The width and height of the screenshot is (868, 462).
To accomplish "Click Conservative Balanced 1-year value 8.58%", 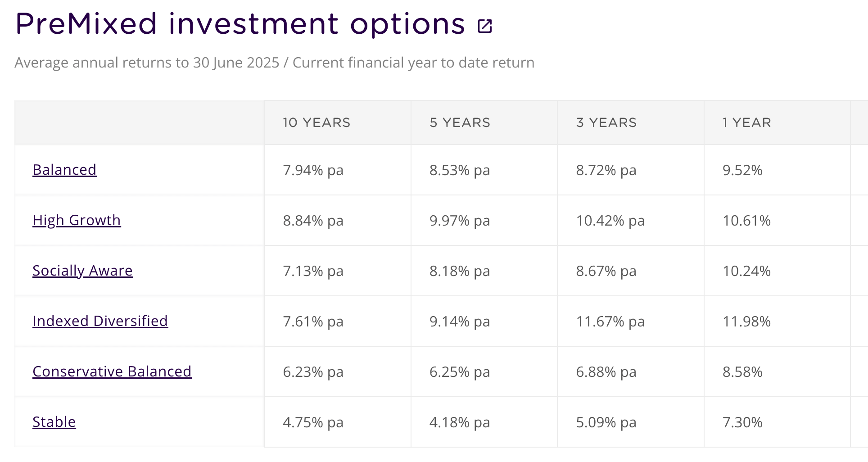I will click(x=742, y=372).
